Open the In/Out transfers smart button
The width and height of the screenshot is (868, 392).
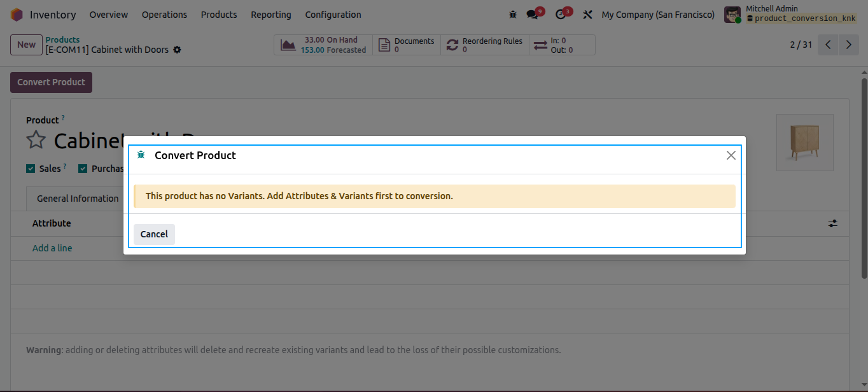point(562,45)
